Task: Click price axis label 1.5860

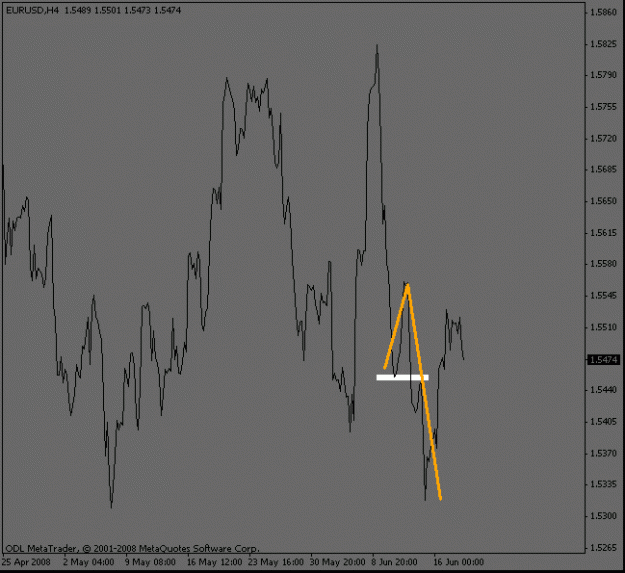Action: (603, 12)
